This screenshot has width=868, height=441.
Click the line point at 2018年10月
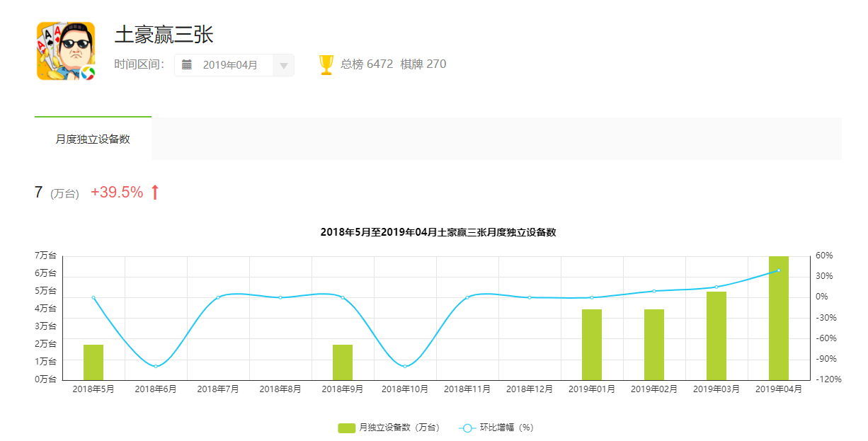(x=405, y=366)
